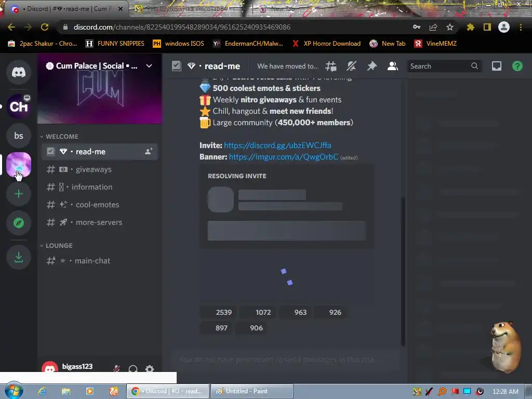Open Chrome three-dot menu
Image resolution: width=532 pixels, height=399 pixels.
(521, 27)
